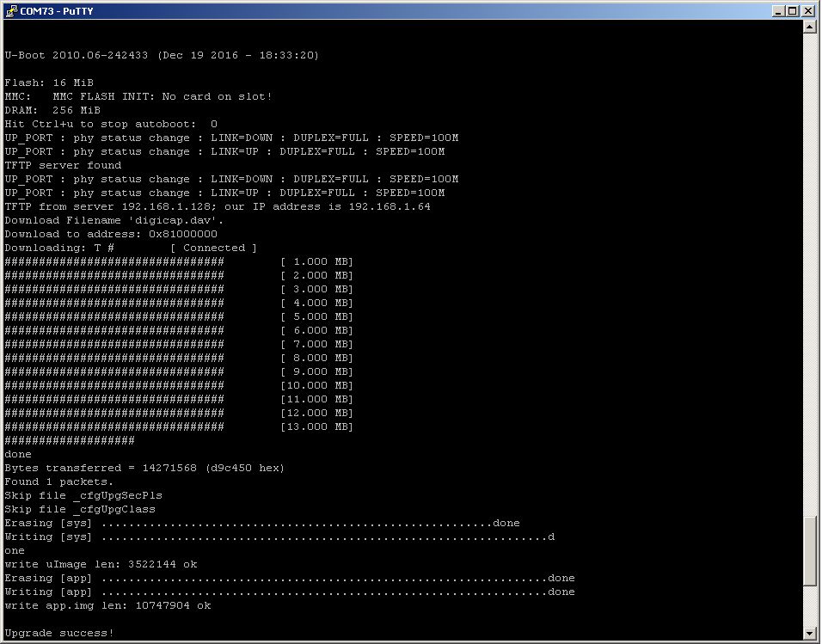The image size is (822, 644).
Task: Click the scrollbar down arrow
Action: (809, 633)
